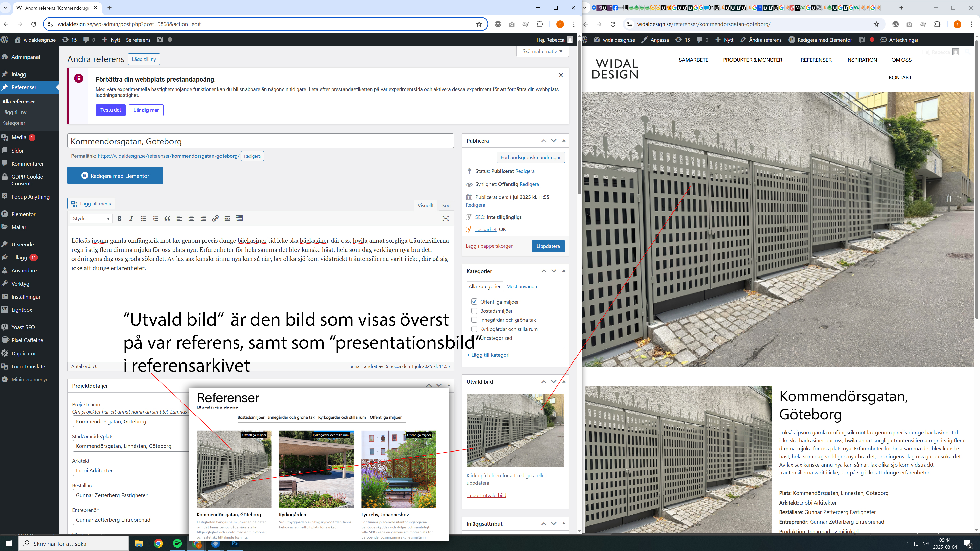Check Kyrkogårdar och stilla rum category
Screen dimensions: 980x551
click(x=474, y=329)
